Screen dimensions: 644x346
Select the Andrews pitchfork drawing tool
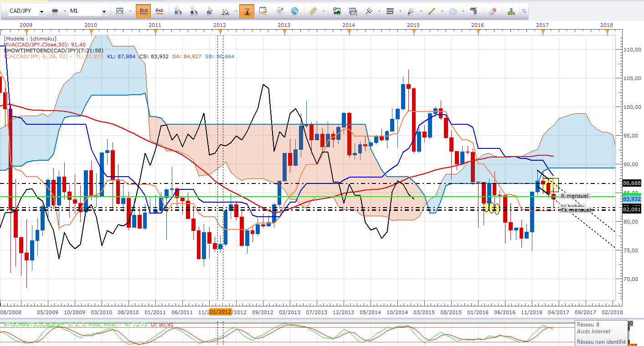[x=368, y=11]
